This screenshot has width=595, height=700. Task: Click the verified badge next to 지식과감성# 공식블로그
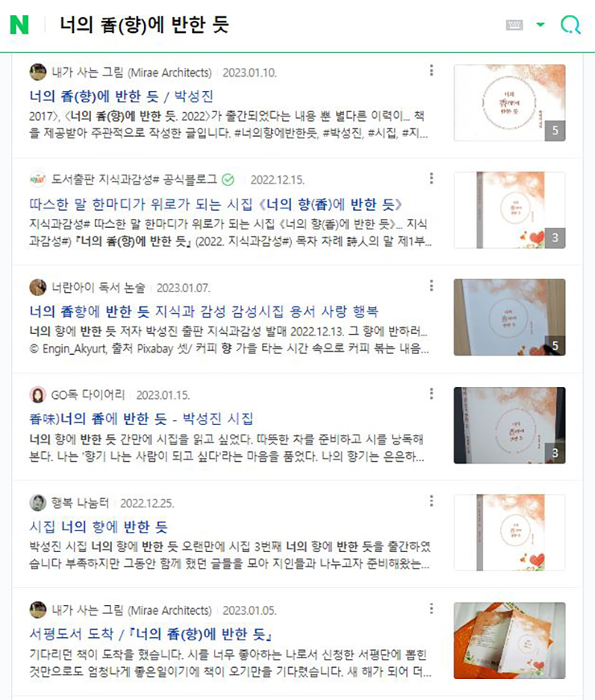coord(228,179)
